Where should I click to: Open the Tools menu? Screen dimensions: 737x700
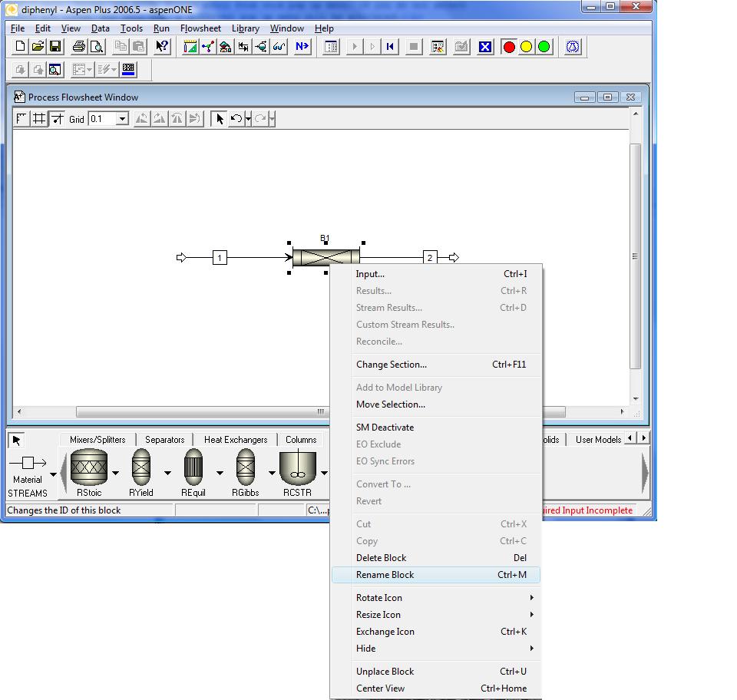coord(131,28)
